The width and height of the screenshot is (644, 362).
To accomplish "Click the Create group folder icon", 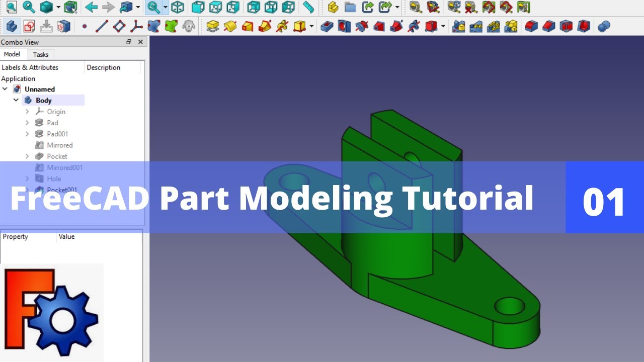I will pos(350,7).
